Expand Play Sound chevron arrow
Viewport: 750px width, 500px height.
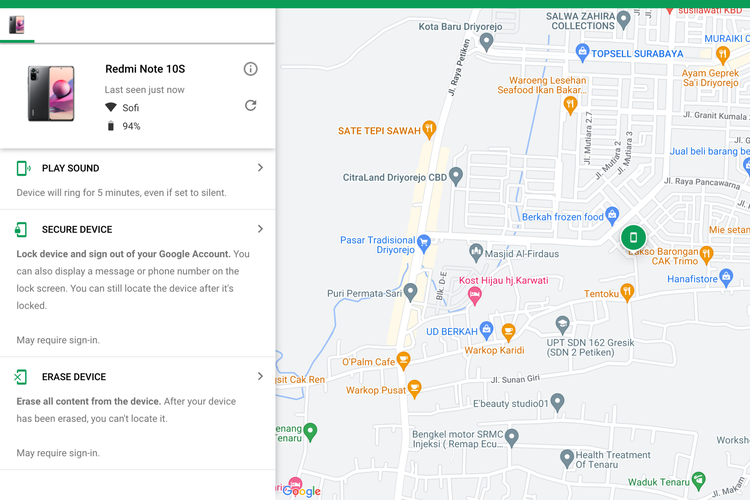pos(260,168)
